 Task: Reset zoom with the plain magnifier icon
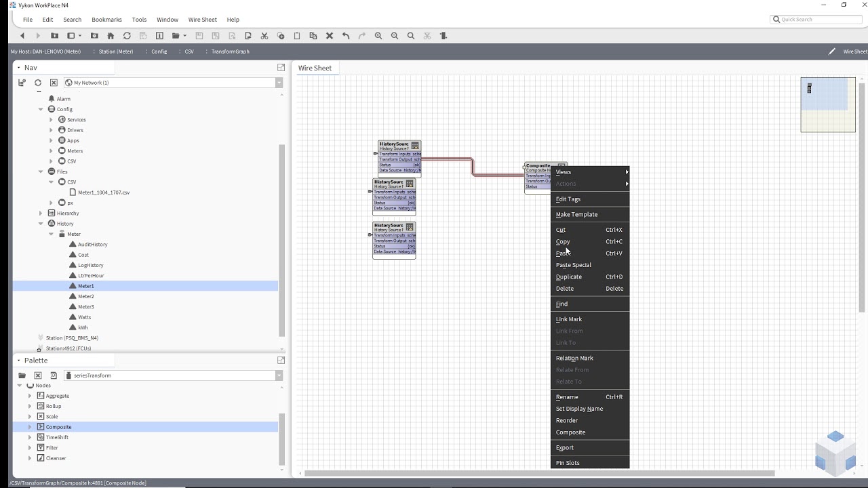(411, 36)
